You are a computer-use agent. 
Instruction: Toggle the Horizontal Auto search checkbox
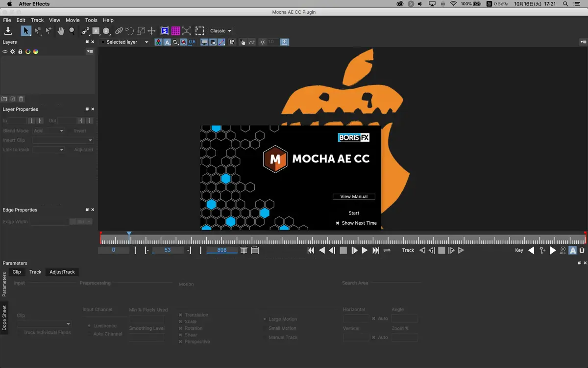pyautogui.click(x=373, y=319)
